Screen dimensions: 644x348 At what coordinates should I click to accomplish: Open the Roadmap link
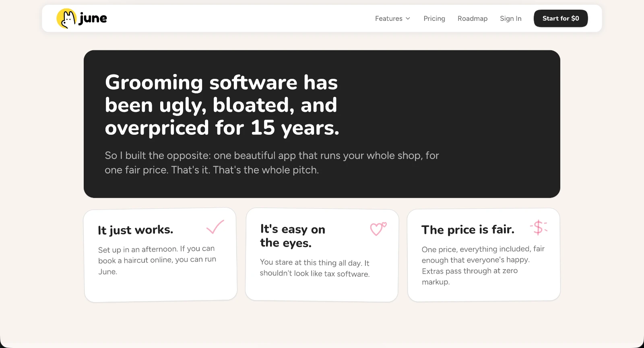(x=473, y=19)
